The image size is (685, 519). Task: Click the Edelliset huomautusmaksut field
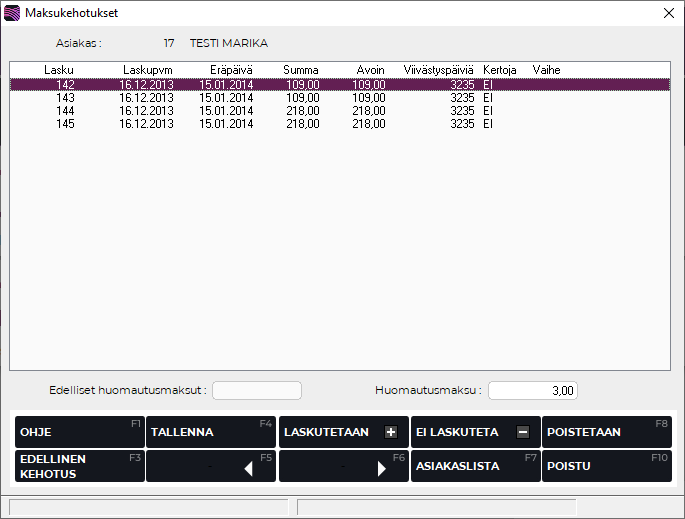pyautogui.click(x=257, y=391)
